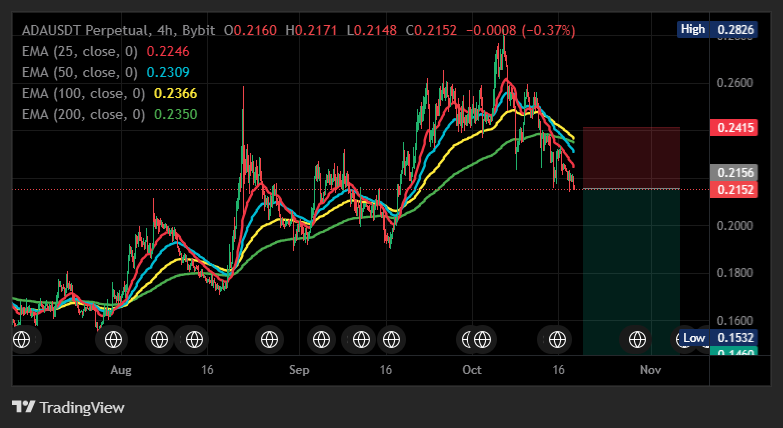The image size is (783, 428).
Task: Click the Sep label on the time axis
Action: (x=299, y=370)
